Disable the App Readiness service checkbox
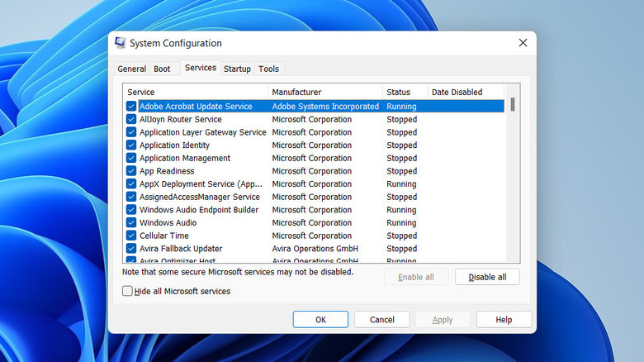The image size is (644, 362). pos(131,171)
